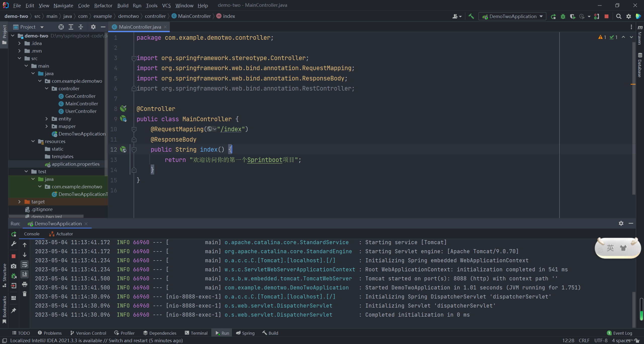Select the Rerun application icon
The image size is (644, 344).
coord(14,233)
